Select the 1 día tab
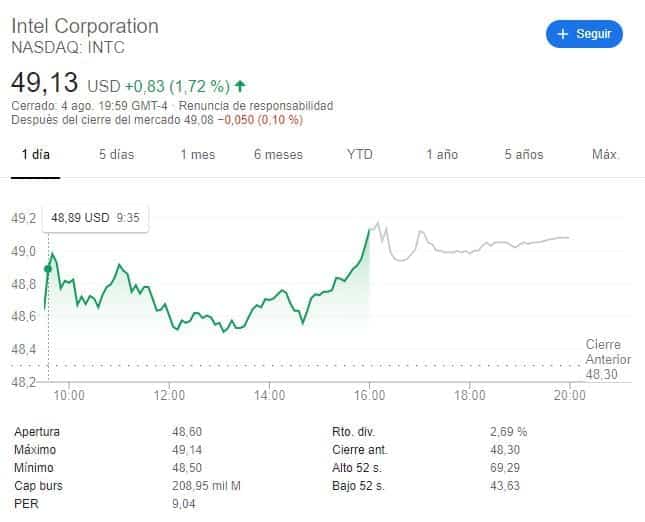Viewport: 645px width, 522px height. pos(36,155)
